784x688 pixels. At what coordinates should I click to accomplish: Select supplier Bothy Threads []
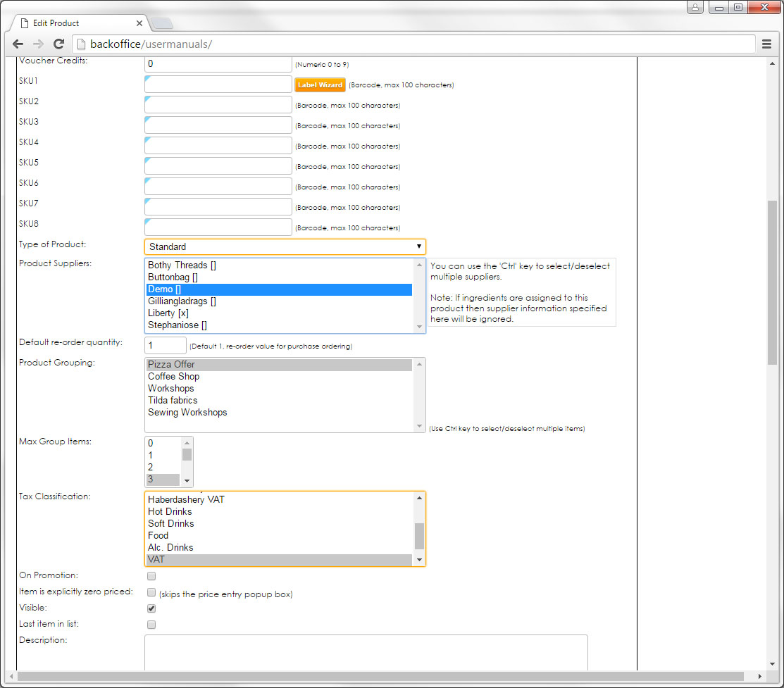tap(279, 265)
